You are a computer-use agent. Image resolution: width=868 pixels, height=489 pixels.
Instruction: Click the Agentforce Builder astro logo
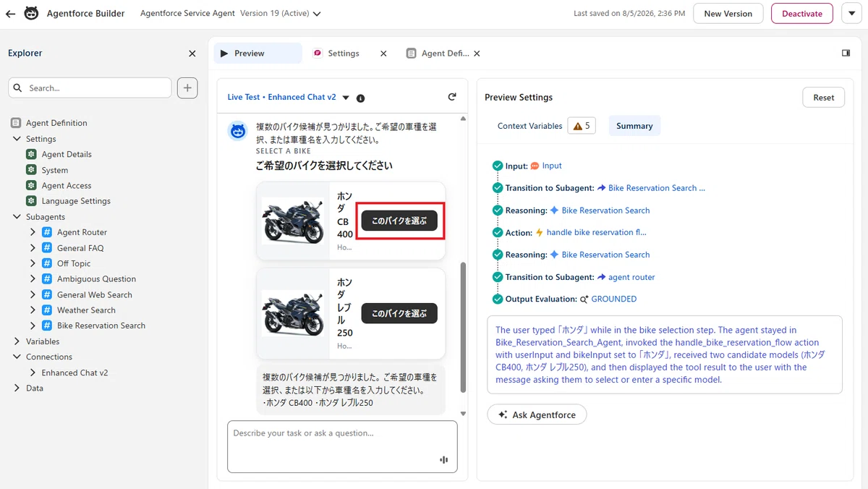(31, 13)
